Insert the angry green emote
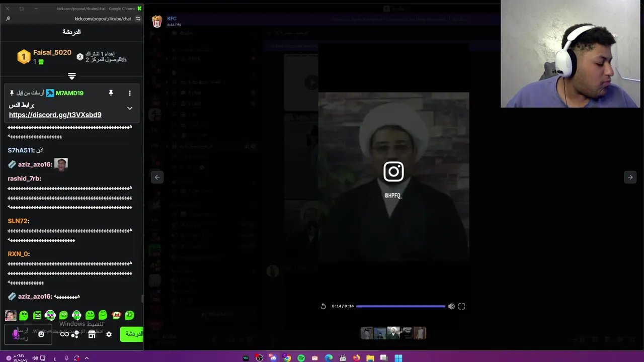 point(37,315)
